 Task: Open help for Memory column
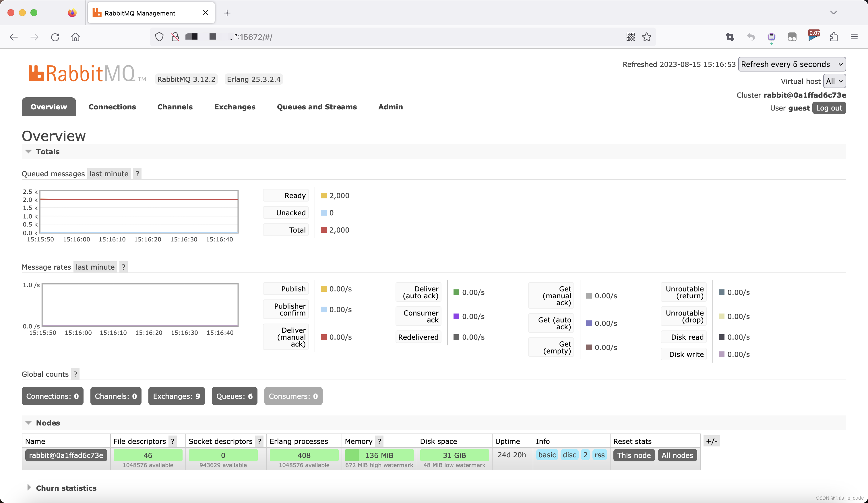379,441
